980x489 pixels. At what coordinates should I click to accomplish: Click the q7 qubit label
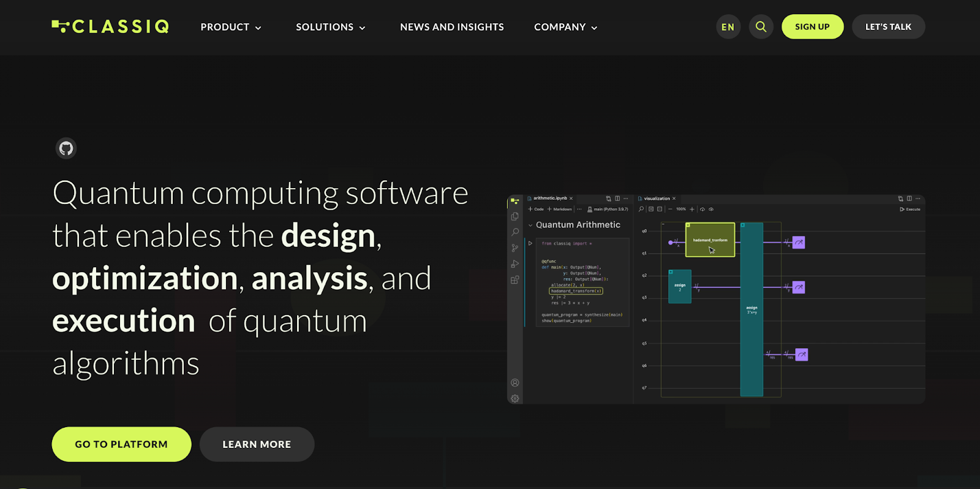644,388
